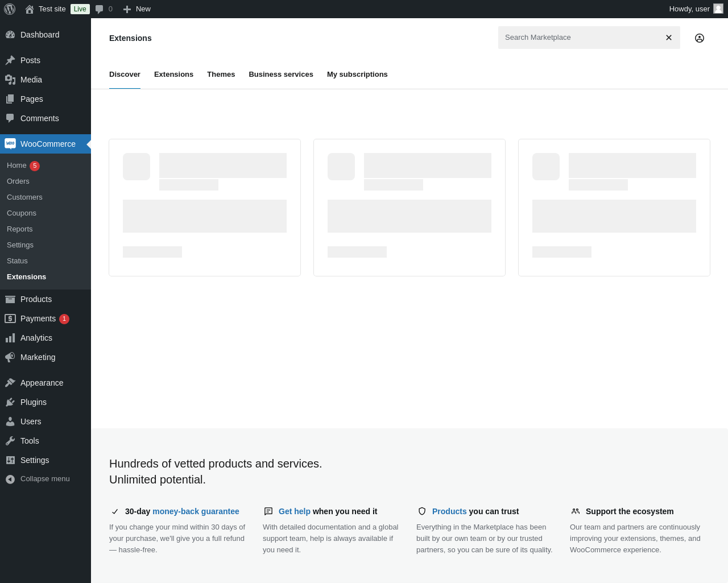728x583 pixels.
Task: Open the Orders submenu item
Action: point(18,181)
